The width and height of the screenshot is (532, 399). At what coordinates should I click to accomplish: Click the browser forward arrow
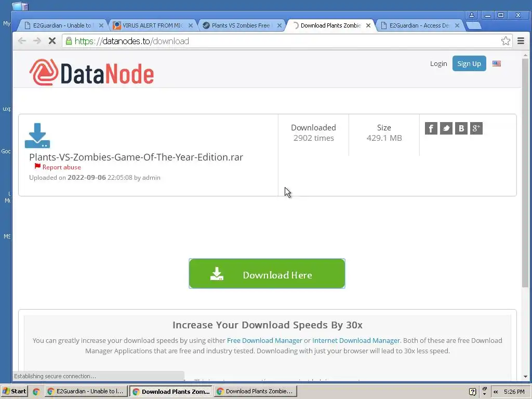[x=37, y=41]
